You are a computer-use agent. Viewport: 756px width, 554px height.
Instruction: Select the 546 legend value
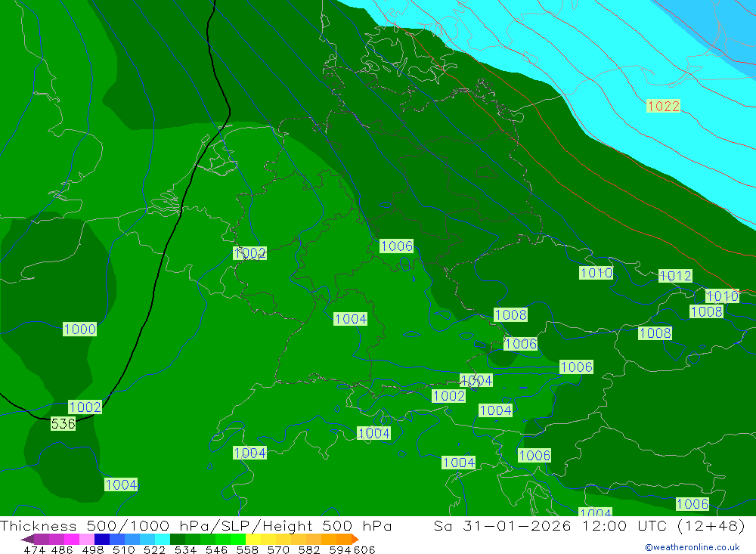click(x=216, y=550)
